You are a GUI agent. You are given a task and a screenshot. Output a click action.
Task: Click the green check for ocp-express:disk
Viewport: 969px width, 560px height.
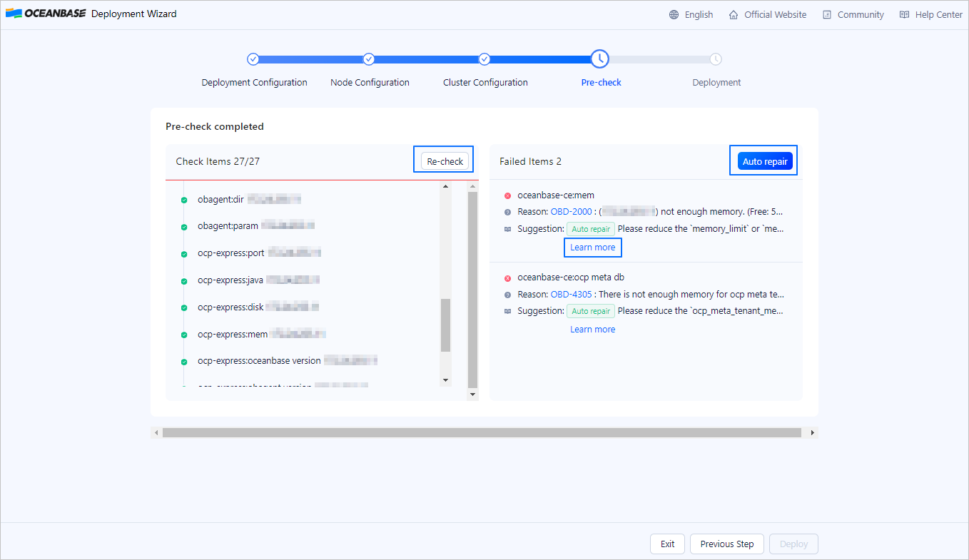pyautogui.click(x=184, y=308)
